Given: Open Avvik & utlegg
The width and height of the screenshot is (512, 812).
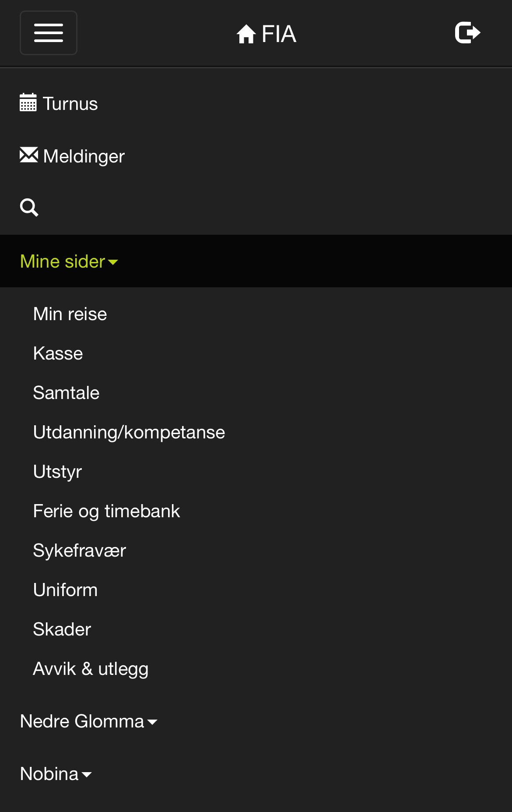Looking at the screenshot, I should point(91,669).
